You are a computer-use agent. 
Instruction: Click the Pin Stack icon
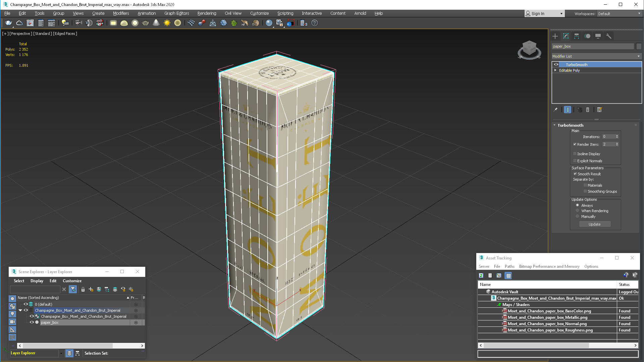pyautogui.click(x=555, y=110)
